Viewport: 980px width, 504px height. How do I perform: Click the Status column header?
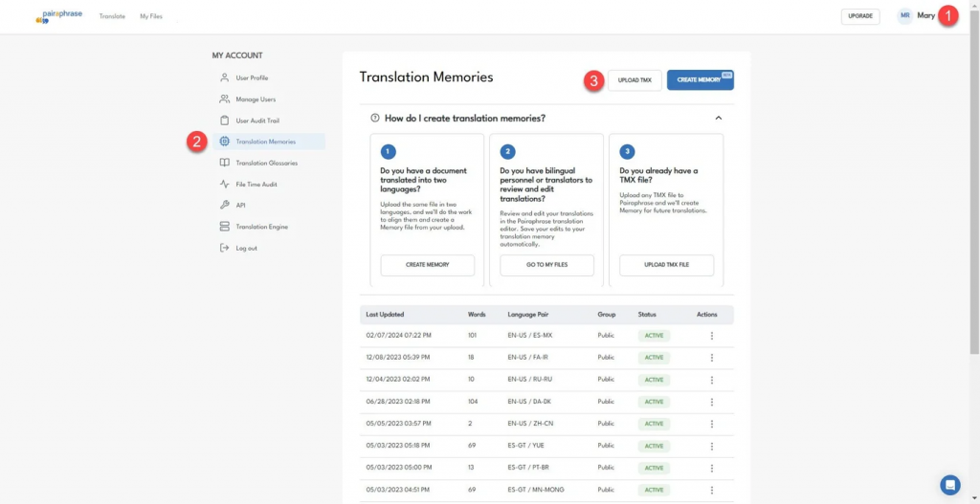[647, 314]
